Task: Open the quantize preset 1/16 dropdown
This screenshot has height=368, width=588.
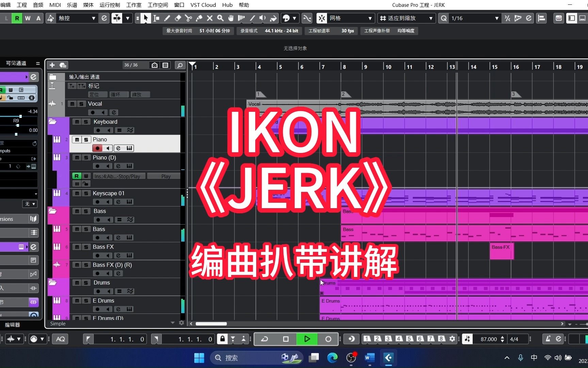Action: click(475, 18)
